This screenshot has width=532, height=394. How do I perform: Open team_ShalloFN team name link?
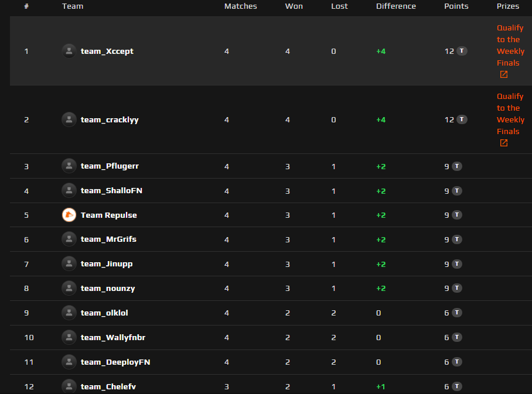(111, 190)
